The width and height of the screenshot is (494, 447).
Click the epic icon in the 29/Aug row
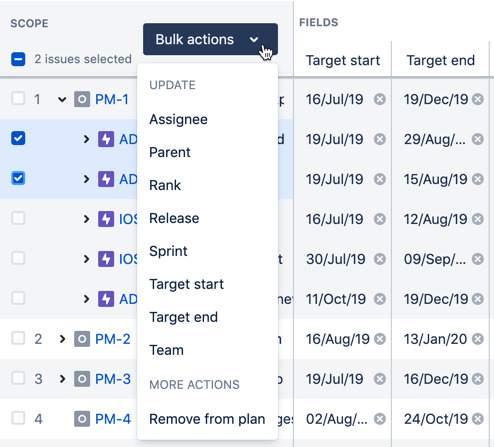[106, 139]
